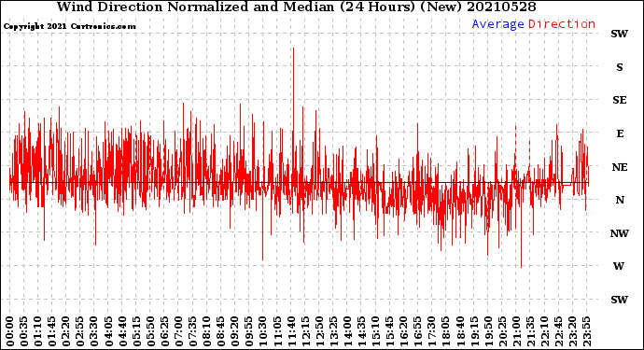Click the 13:25 time axis label
Viewport: 644px width, 350px height.
(x=333, y=331)
